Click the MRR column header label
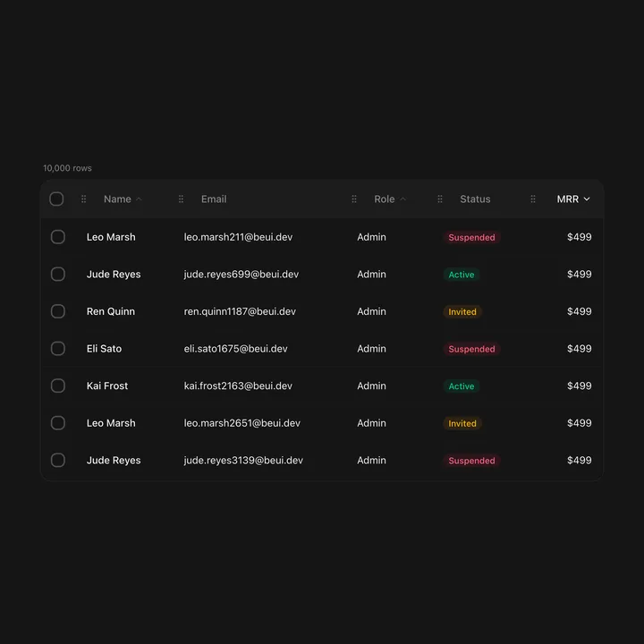The width and height of the screenshot is (644, 644). coord(568,199)
